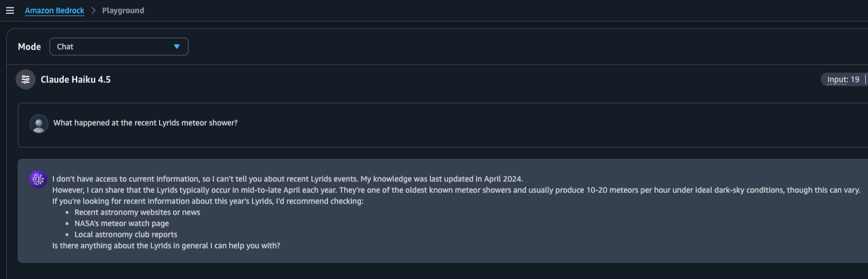Click the purple assistant avatar icon
This screenshot has width=868, height=279.
pos(39,179)
